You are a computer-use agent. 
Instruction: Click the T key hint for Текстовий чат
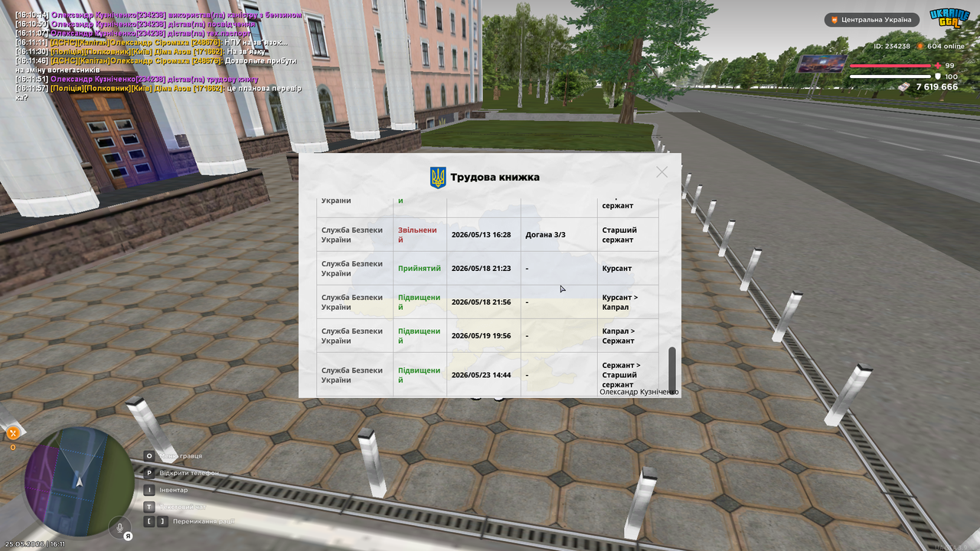150,507
